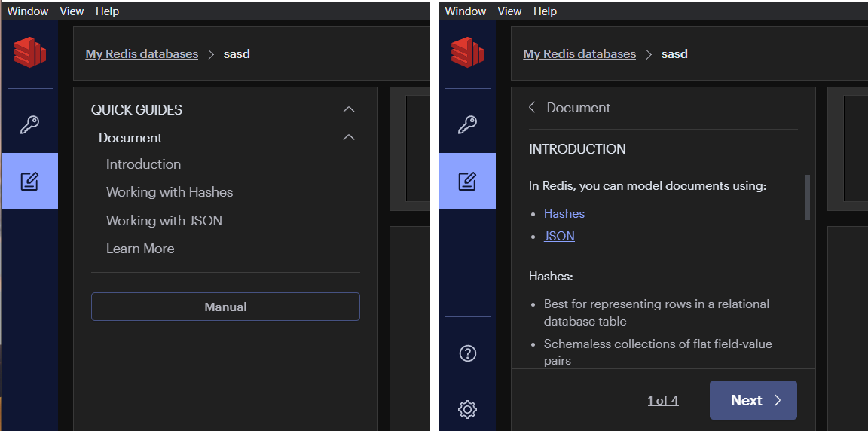Click the QUICK GUIDES heading

coord(136,109)
